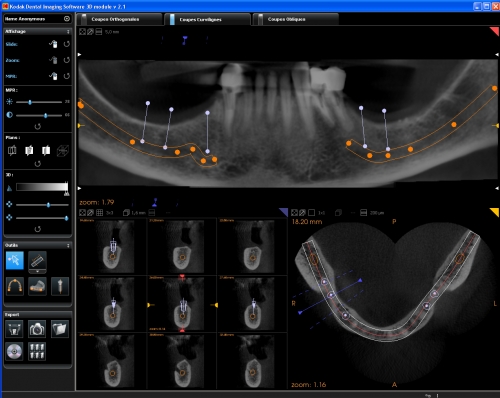
Task: Click the CD burn export icon
Action: coord(14,351)
